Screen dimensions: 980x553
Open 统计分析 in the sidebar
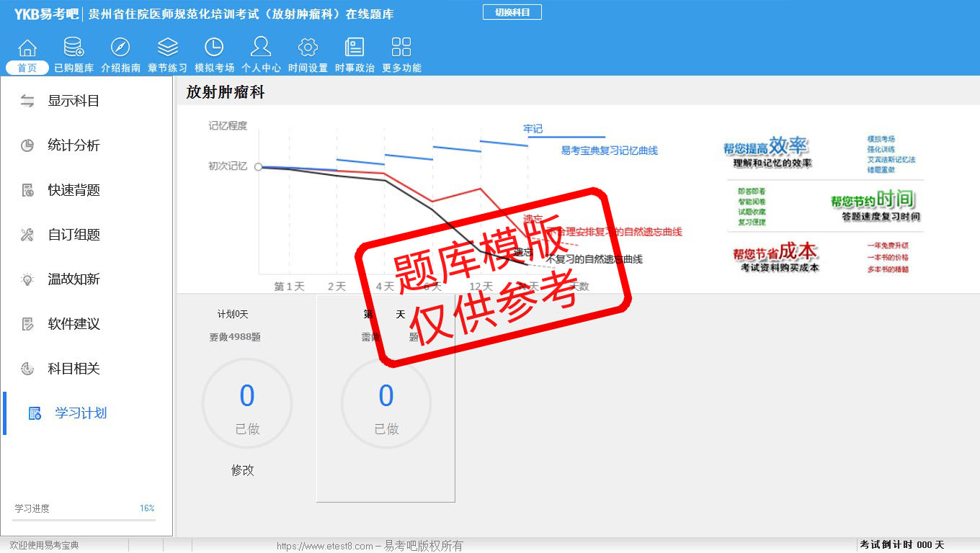(73, 145)
